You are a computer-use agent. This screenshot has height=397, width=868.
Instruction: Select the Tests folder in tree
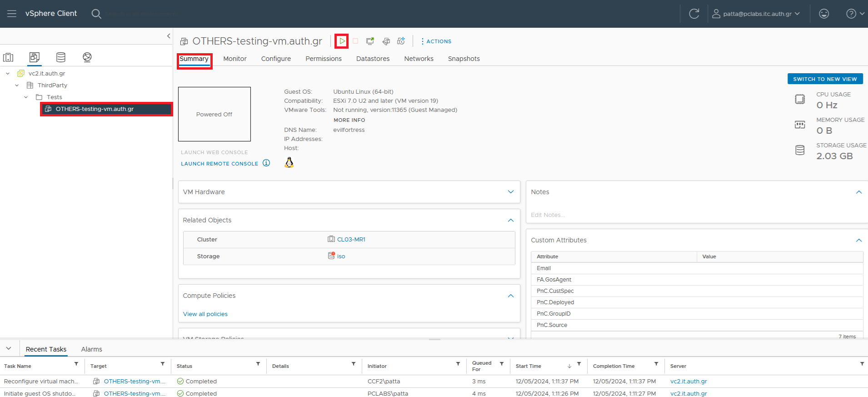point(54,97)
